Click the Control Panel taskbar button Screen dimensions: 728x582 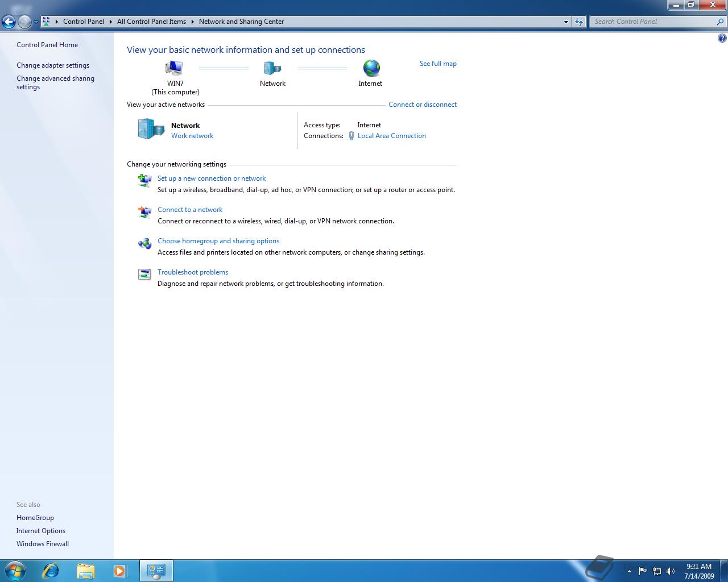click(156, 571)
